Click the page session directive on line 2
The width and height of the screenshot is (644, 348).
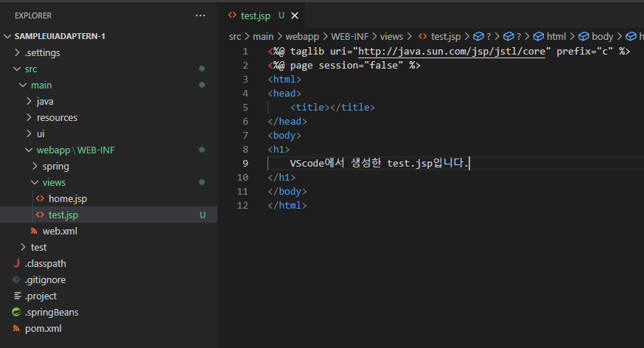click(x=344, y=66)
